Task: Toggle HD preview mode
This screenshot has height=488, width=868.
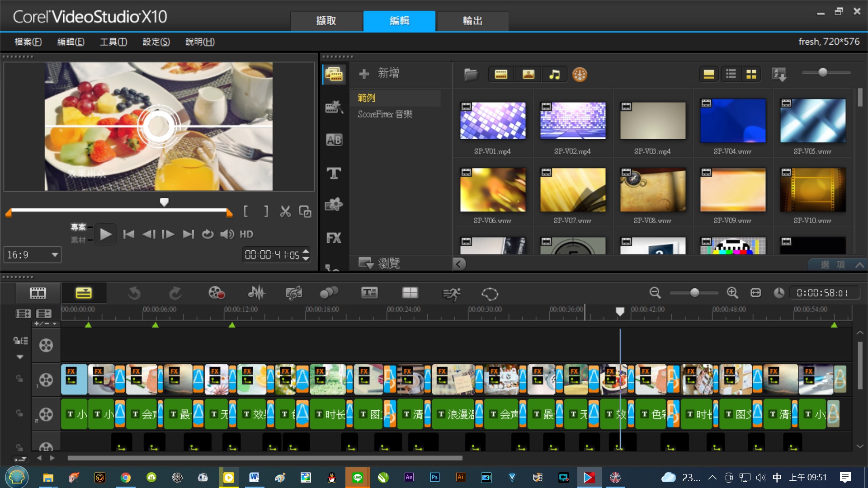Action: tap(246, 234)
